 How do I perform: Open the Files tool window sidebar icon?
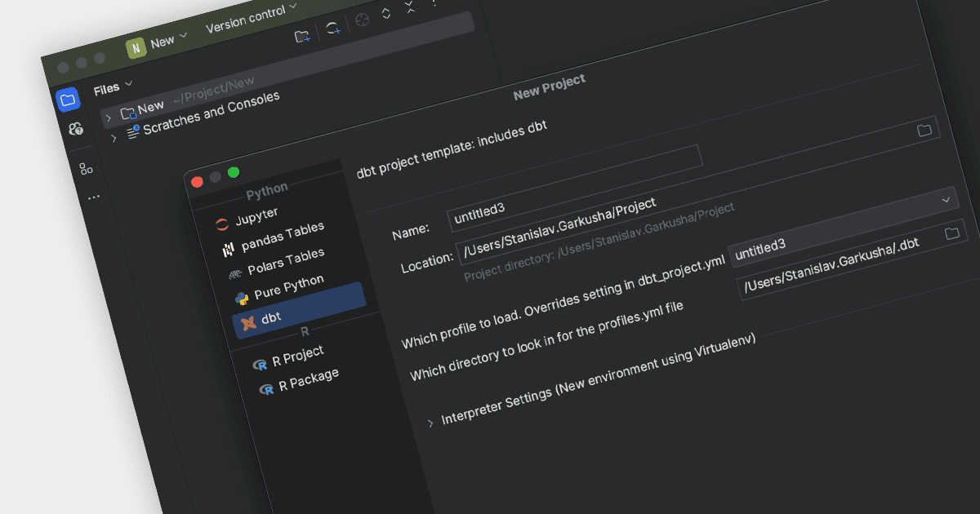point(68,100)
